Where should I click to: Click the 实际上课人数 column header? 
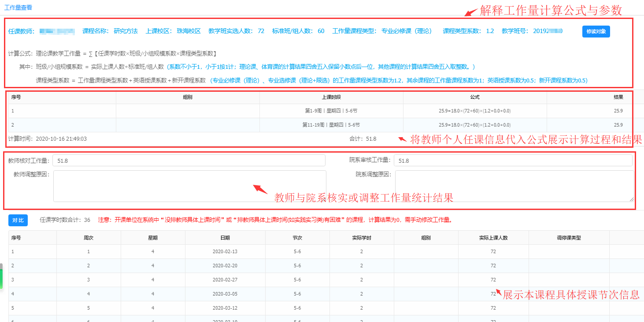point(493,238)
